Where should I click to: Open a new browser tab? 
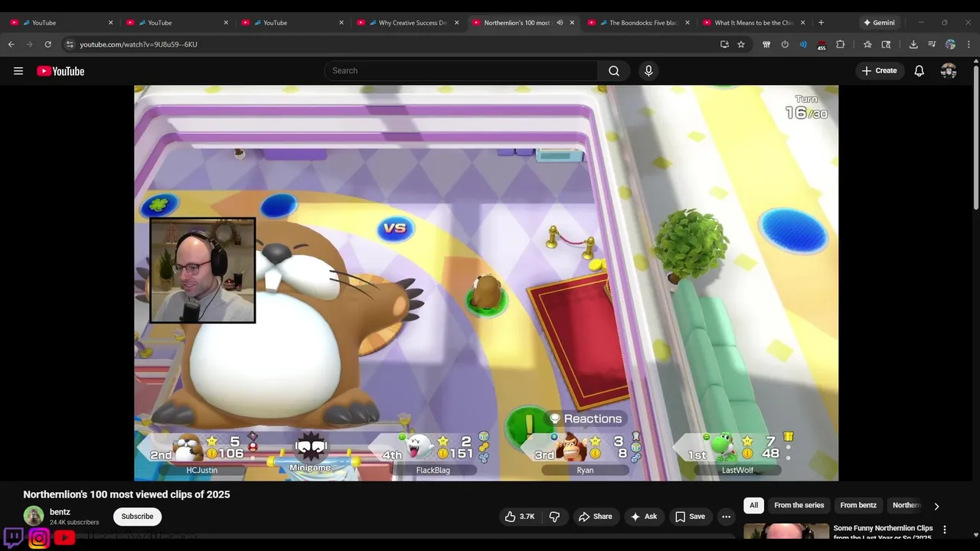pos(821,23)
